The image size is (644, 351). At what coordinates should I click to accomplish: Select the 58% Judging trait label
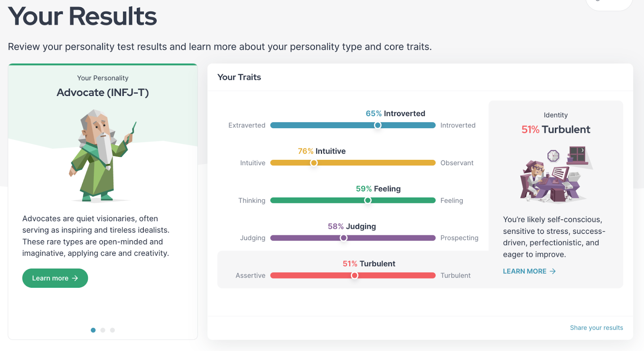pyautogui.click(x=352, y=226)
